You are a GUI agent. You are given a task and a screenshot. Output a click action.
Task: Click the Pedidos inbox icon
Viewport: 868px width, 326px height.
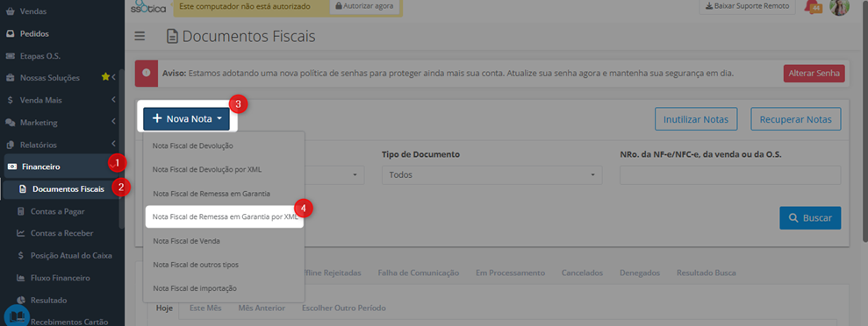10,33
